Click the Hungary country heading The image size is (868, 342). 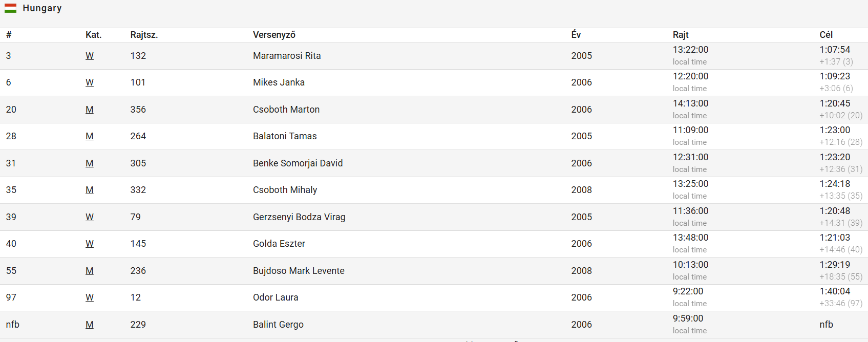tap(42, 8)
